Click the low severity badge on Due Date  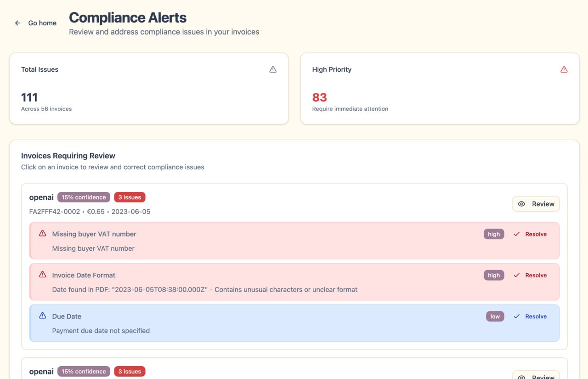tap(495, 316)
